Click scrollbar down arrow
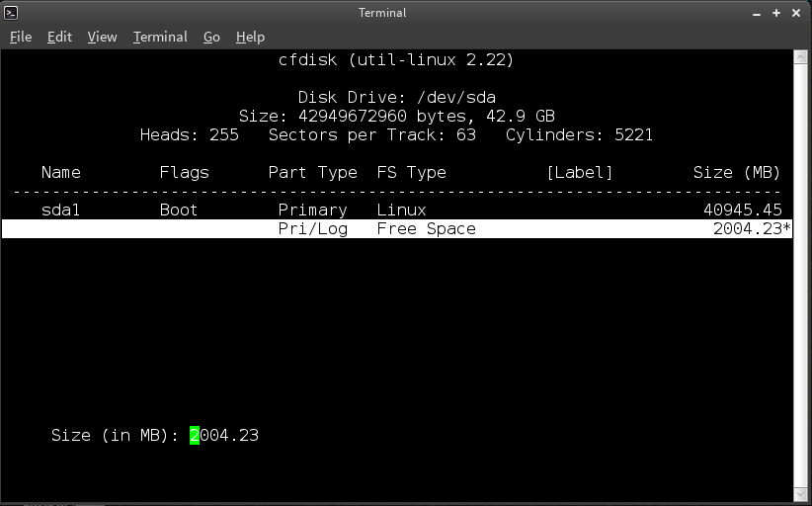 (x=800, y=494)
